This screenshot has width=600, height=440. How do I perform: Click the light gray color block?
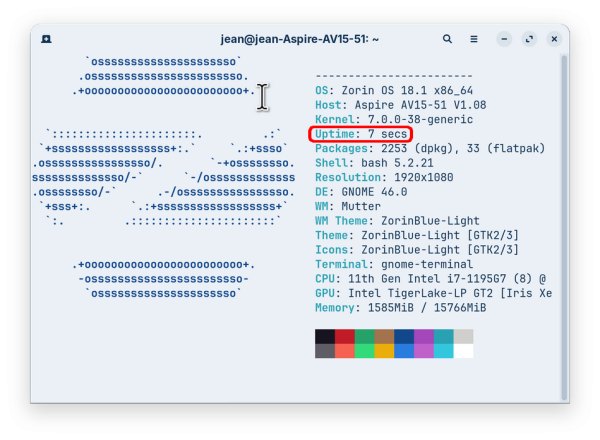coord(463,337)
